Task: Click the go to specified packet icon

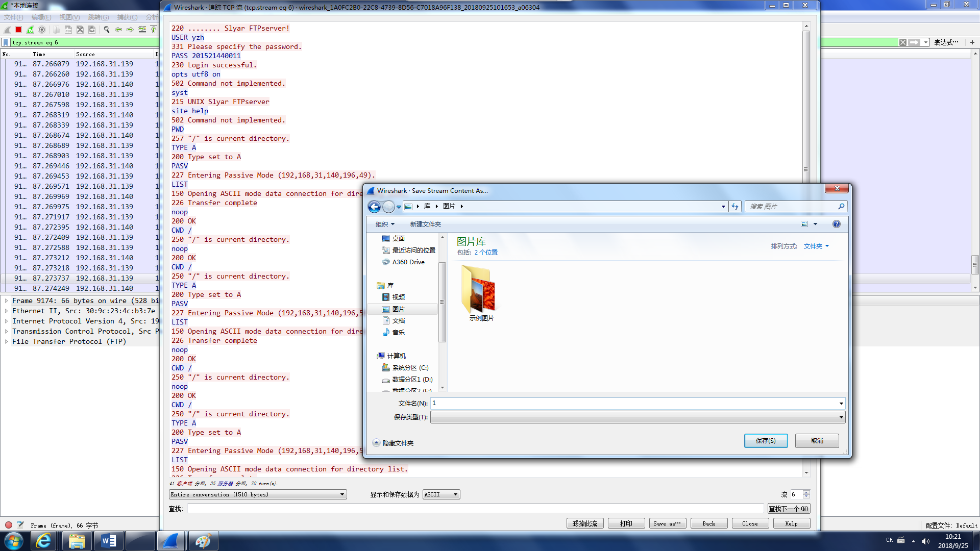Action: (x=142, y=30)
